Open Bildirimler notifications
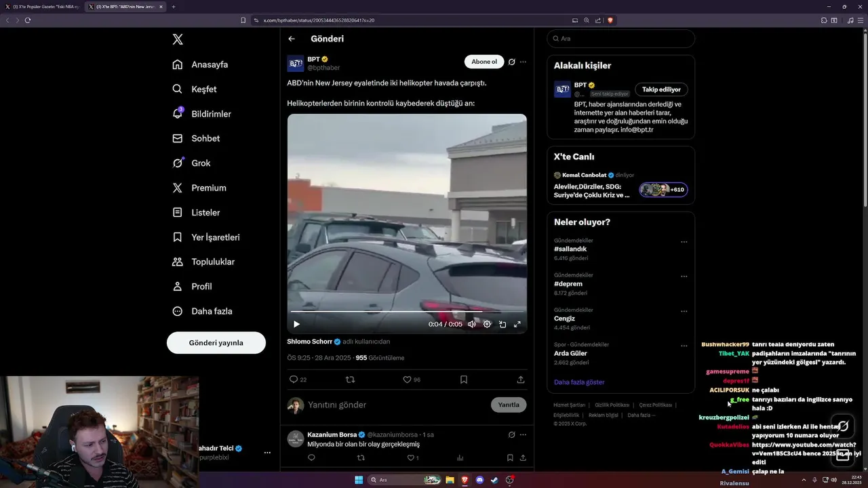 pyautogui.click(x=201, y=114)
